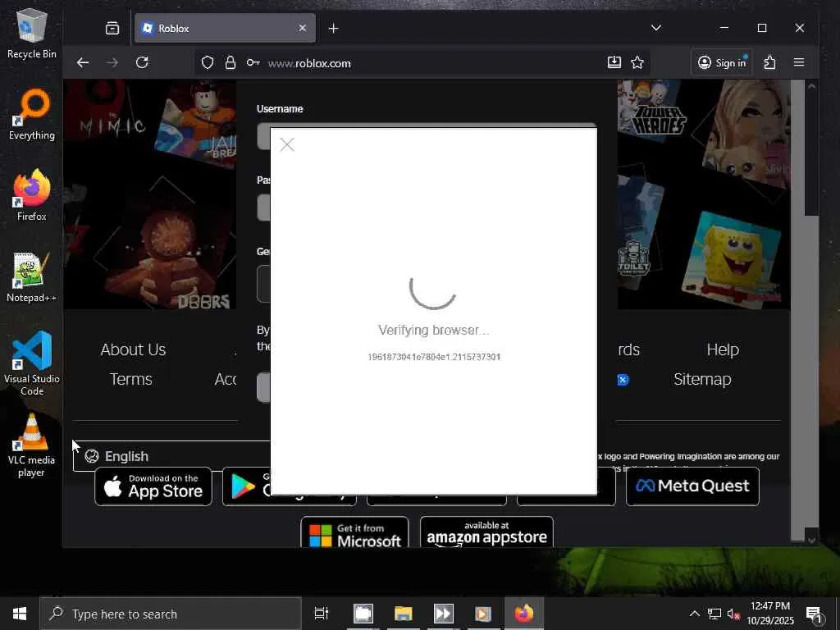The image size is (840, 630).
Task: Click the Firefox taskbar icon
Action: click(x=524, y=614)
